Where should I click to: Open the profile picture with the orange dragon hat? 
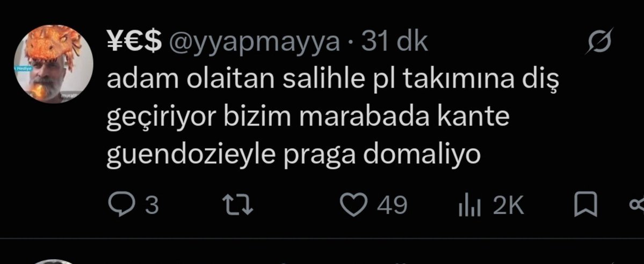coord(53,64)
